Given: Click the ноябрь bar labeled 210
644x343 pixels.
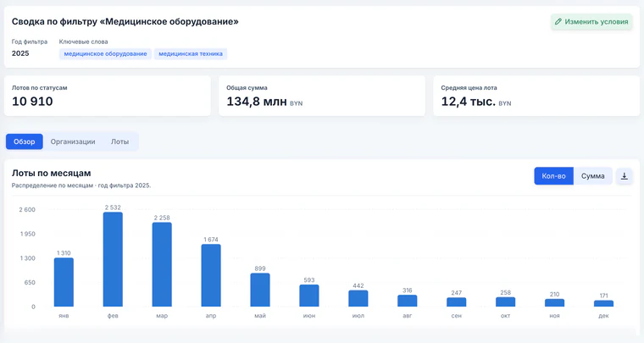Looking at the screenshot, I should click(x=554, y=303).
